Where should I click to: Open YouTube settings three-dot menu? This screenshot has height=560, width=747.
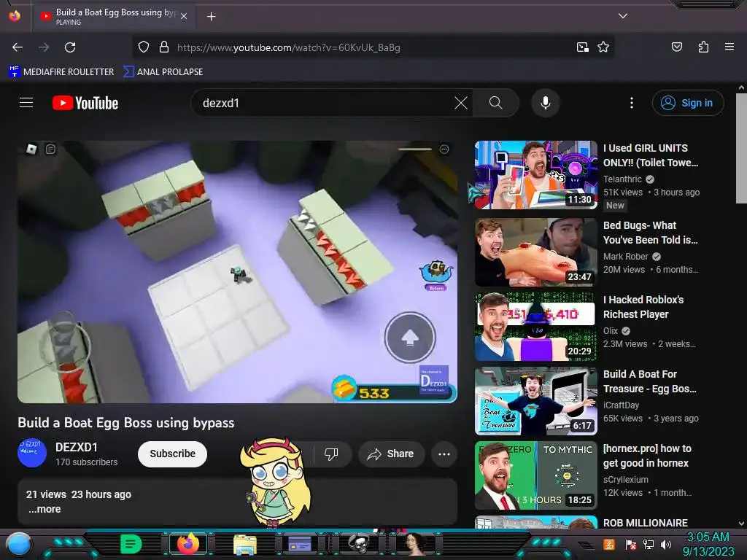(632, 103)
